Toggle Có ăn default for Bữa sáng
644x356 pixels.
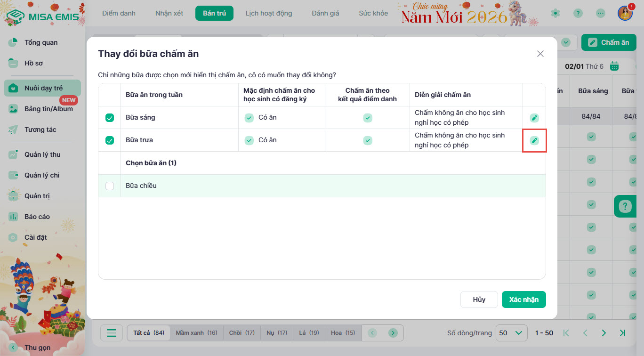click(x=249, y=118)
